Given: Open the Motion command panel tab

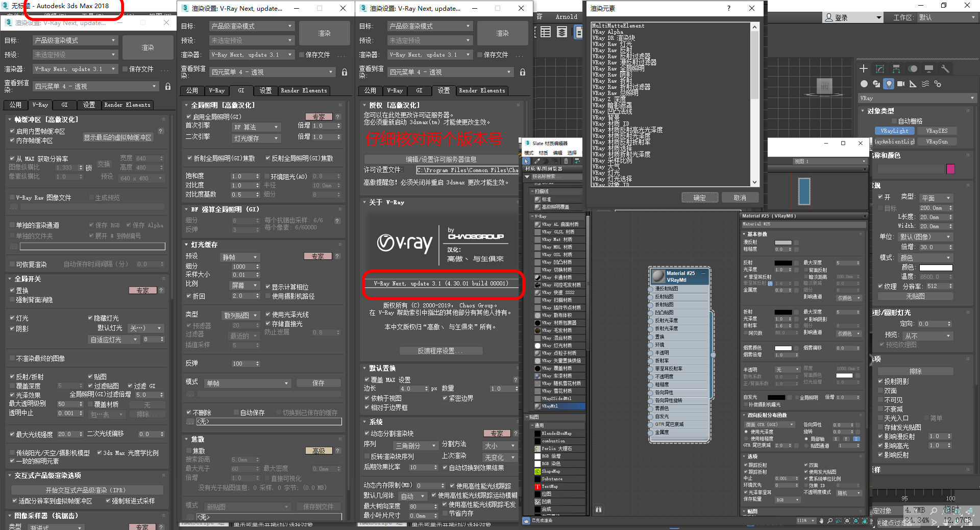Looking at the screenshot, I should point(913,69).
